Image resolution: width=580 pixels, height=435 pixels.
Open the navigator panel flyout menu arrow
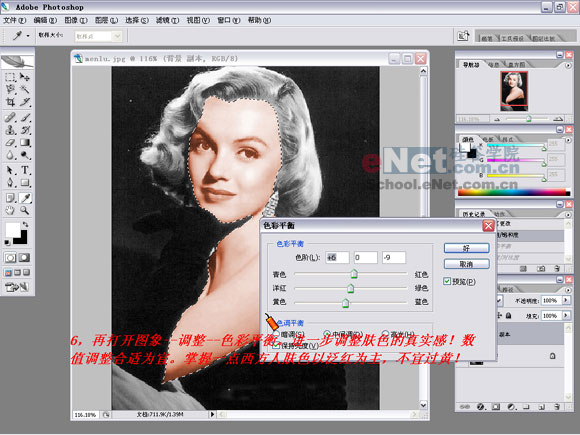(568, 65)
